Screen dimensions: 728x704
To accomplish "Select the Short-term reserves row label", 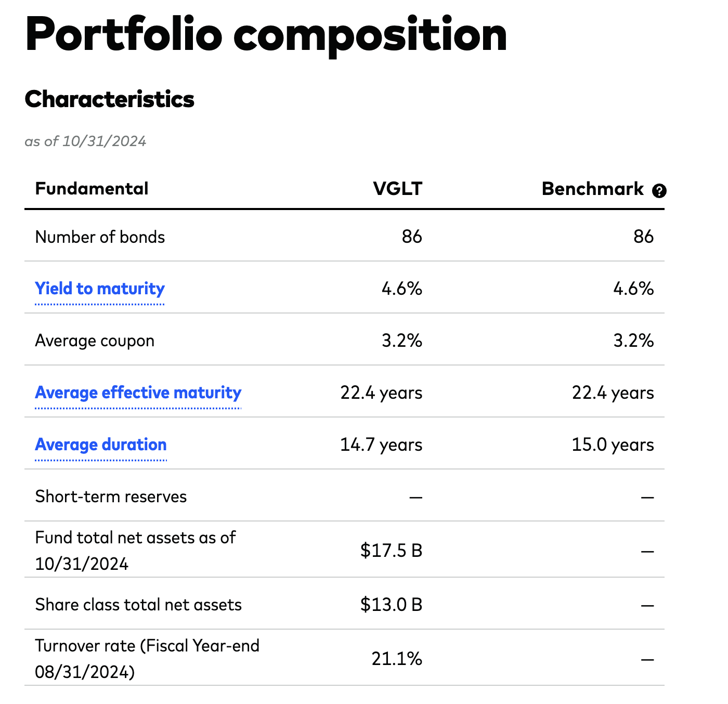I will click(111, 497).
